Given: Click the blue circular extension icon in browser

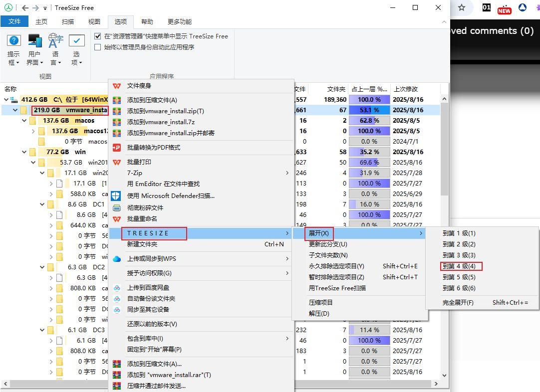Looking at the screenshot, I should pos(523,7).
